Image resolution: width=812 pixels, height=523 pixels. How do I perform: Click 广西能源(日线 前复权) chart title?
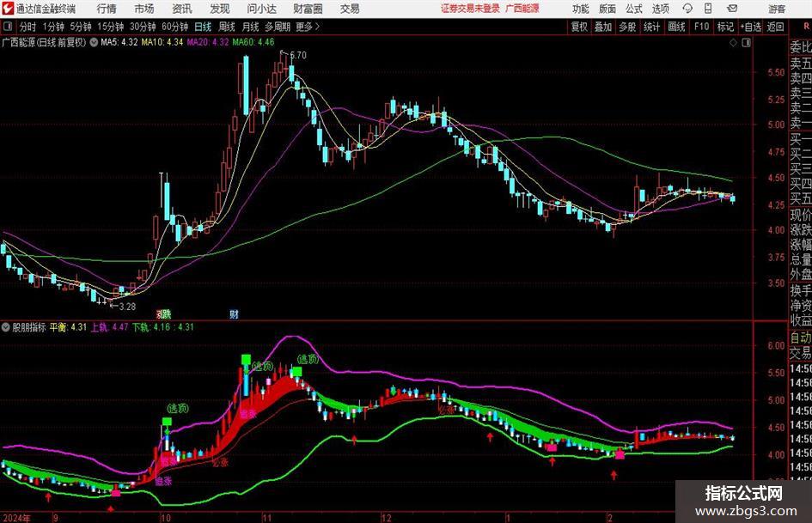coord(44,42)
